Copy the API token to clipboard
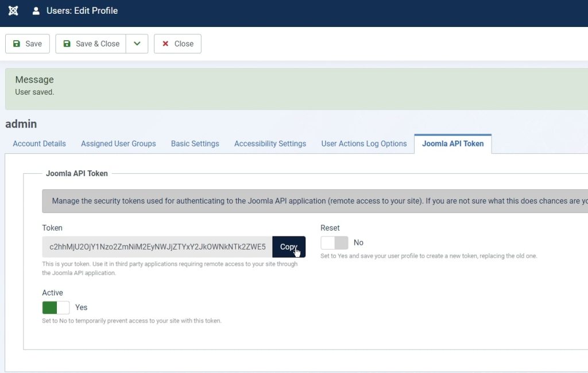Screen dimensions: 588x373 (288, 247)
